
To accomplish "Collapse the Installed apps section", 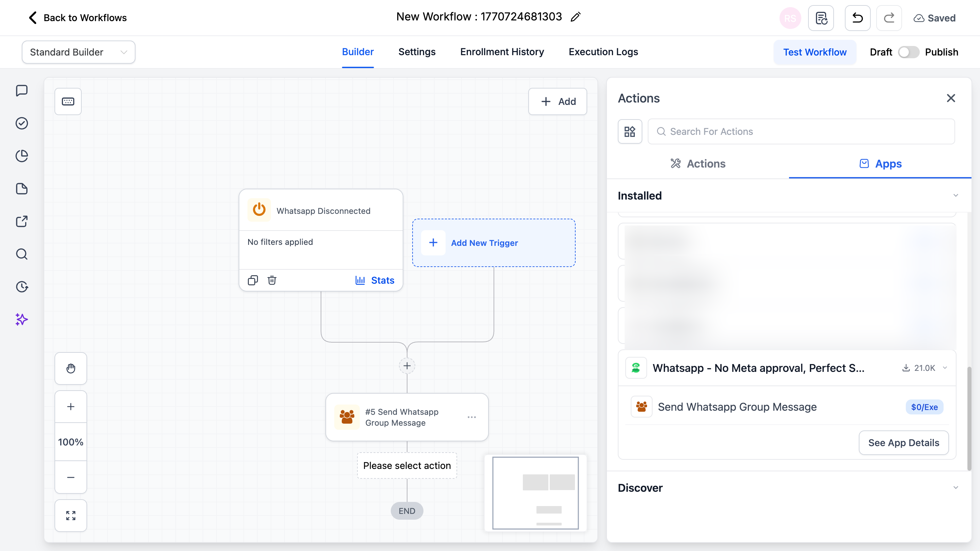I will click(x=955, y=195).
